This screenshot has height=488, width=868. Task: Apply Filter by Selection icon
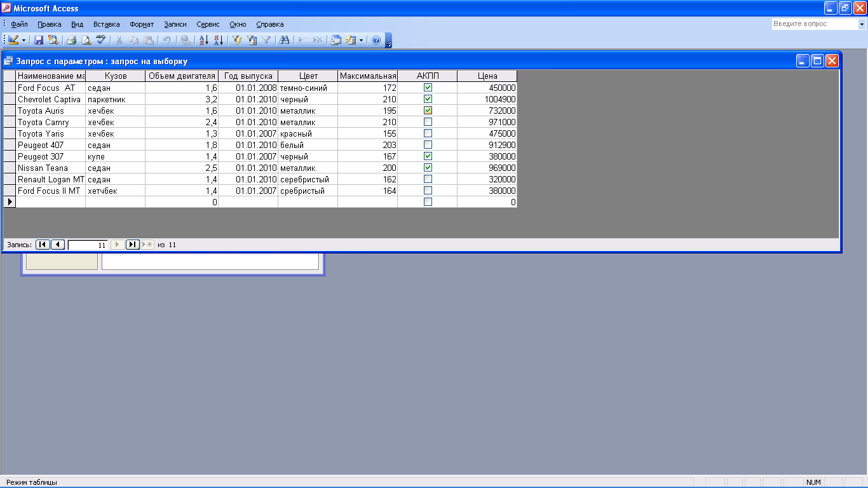point(238,40)
